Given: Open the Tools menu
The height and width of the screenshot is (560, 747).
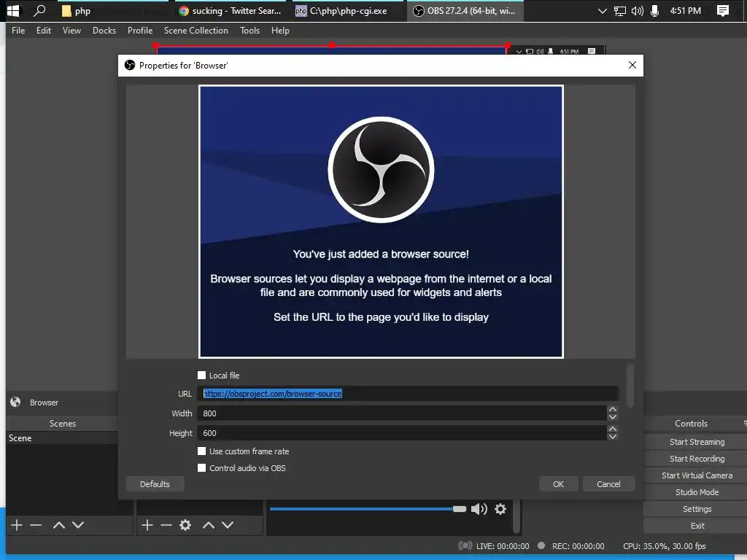Looking at the screenshot, I should click(x=249, y=31).
